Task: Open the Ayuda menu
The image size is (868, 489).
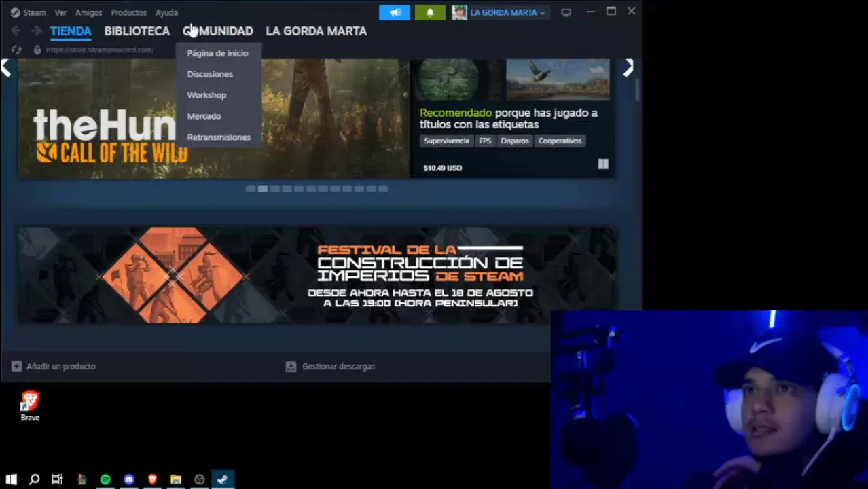Action: tap(166, 12)
